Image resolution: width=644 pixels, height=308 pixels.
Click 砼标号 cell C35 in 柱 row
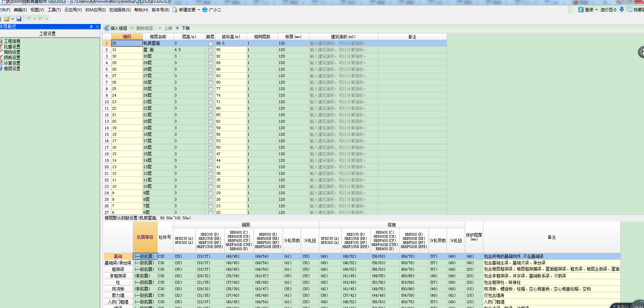click(165, 282)
